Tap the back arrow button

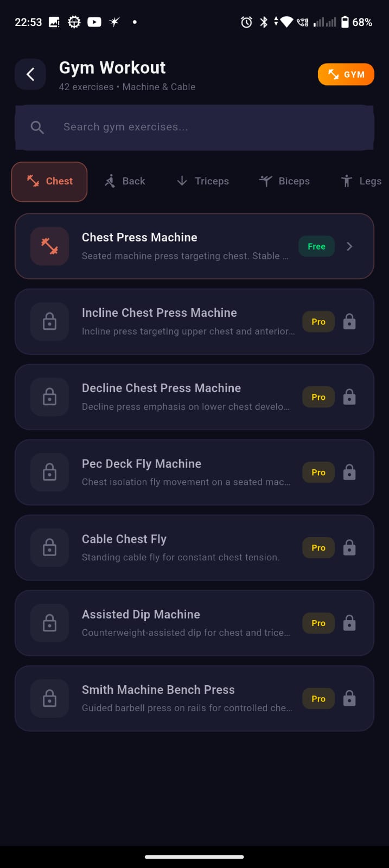pos(30,74)
